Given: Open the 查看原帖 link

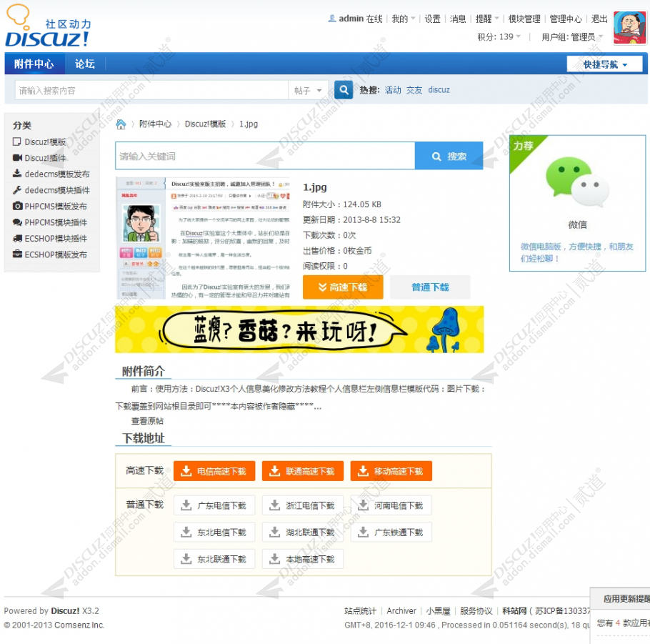Looking at the screenshot, I should click(x=147, y=421).
